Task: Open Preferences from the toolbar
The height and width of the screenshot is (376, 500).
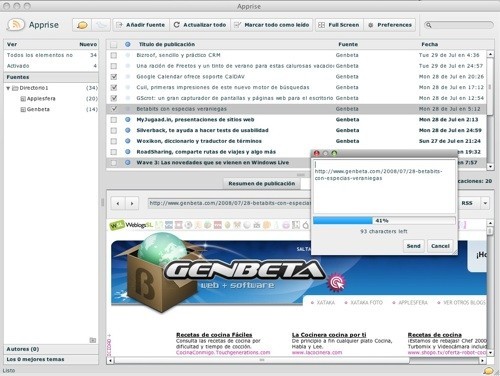Action: (390, 25)
